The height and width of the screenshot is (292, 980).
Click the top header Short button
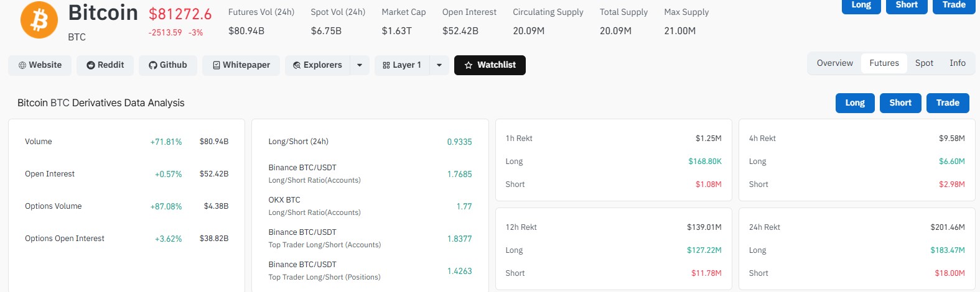pos(907,6)
